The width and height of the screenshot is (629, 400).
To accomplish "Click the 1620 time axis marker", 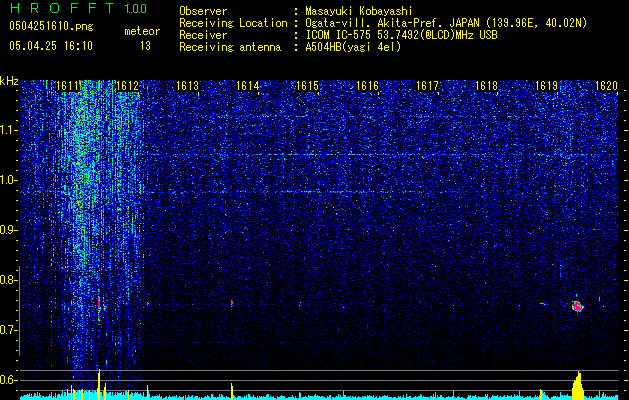I will point(606,86).
